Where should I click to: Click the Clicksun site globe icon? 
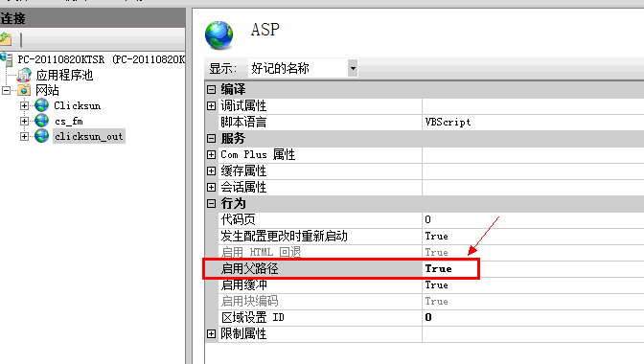[x=41, y=105]
